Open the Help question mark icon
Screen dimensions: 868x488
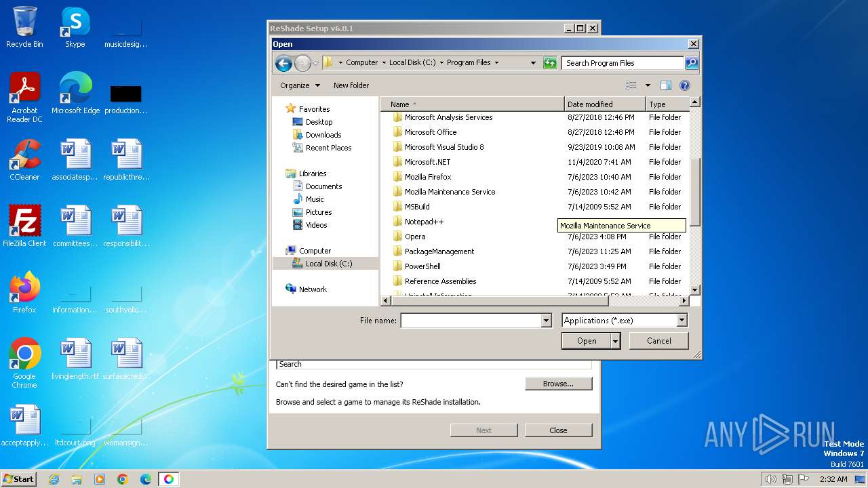684,85
